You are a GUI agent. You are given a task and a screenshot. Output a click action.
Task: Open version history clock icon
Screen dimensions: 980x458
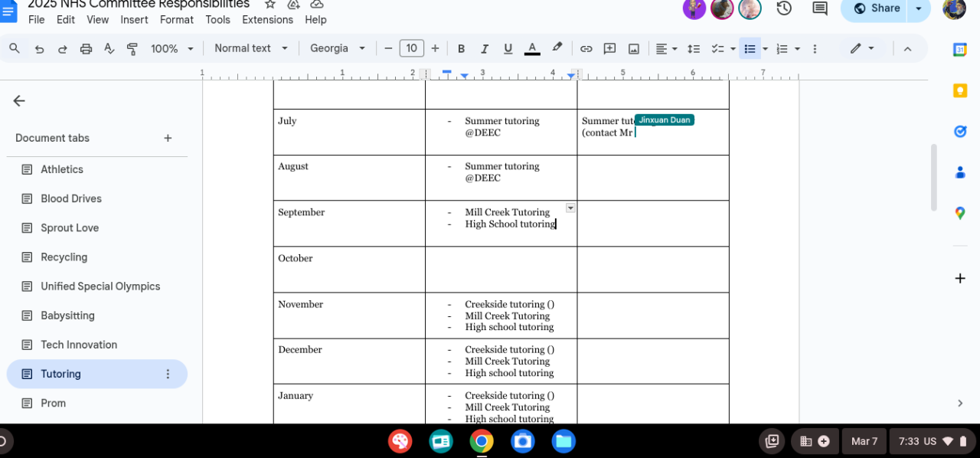point(784,8)
